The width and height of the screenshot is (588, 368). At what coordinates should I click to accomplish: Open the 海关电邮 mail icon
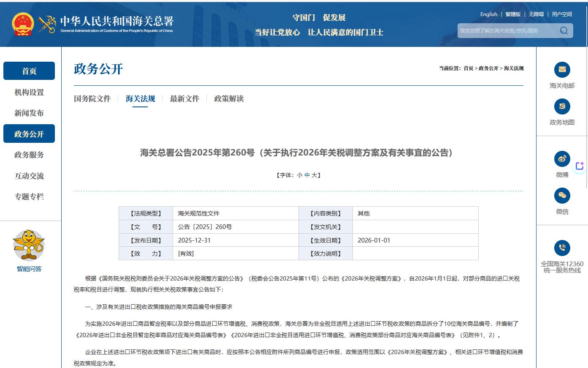(x=562, y=70)
